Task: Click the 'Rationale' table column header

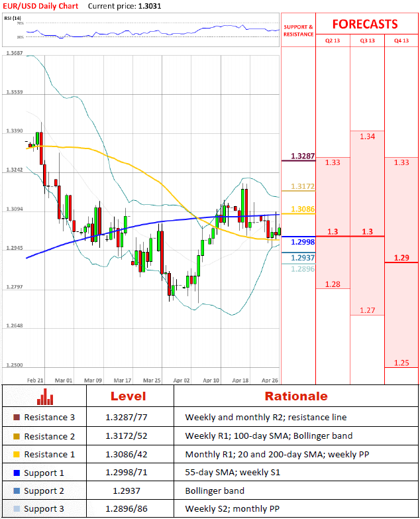Action: tap(296, 396)
